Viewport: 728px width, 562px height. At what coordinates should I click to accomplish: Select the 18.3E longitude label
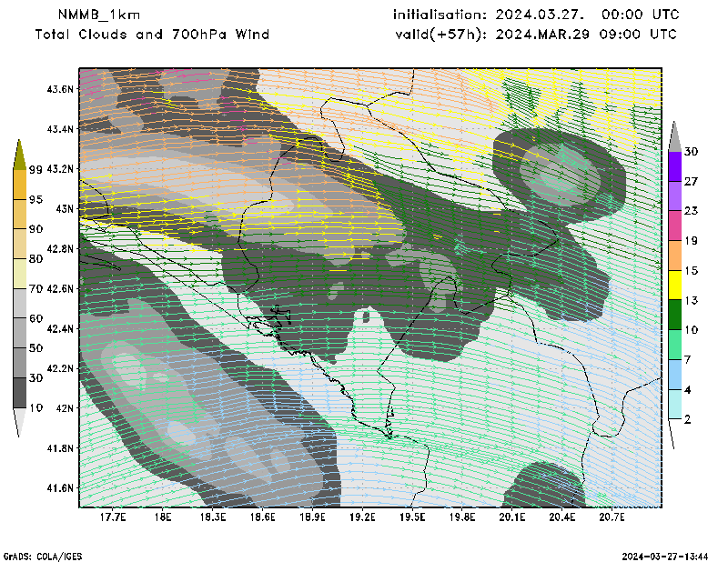click(x=213, y=517)
